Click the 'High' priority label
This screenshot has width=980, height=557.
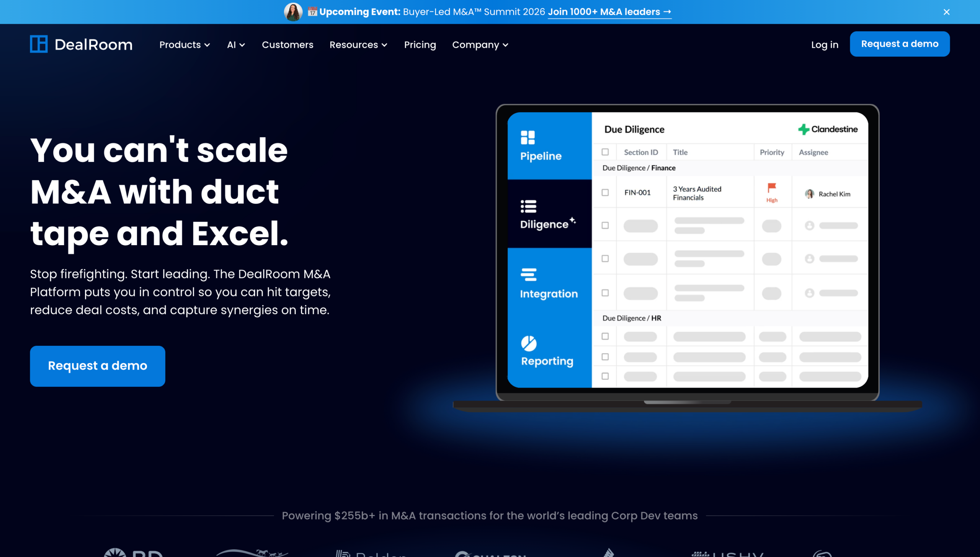click(x=771, y=200)
